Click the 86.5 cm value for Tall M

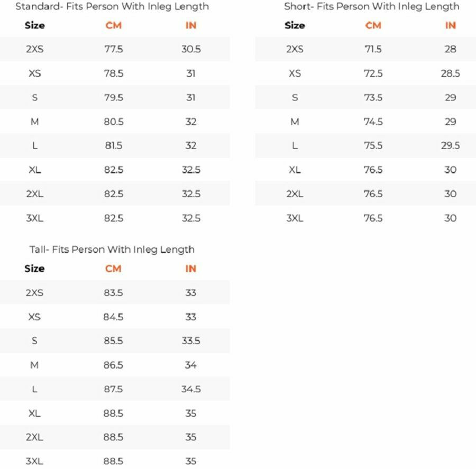[x=113, y=365]
